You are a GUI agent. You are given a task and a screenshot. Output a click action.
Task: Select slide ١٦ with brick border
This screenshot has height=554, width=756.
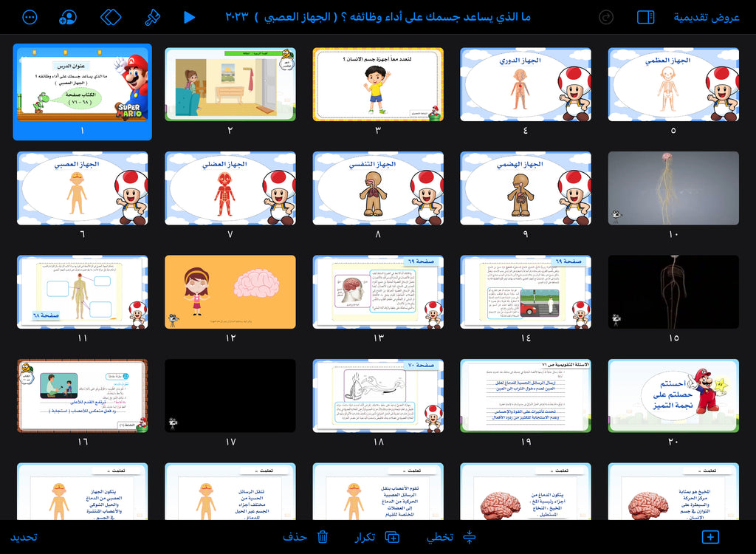tap(83, 396)
